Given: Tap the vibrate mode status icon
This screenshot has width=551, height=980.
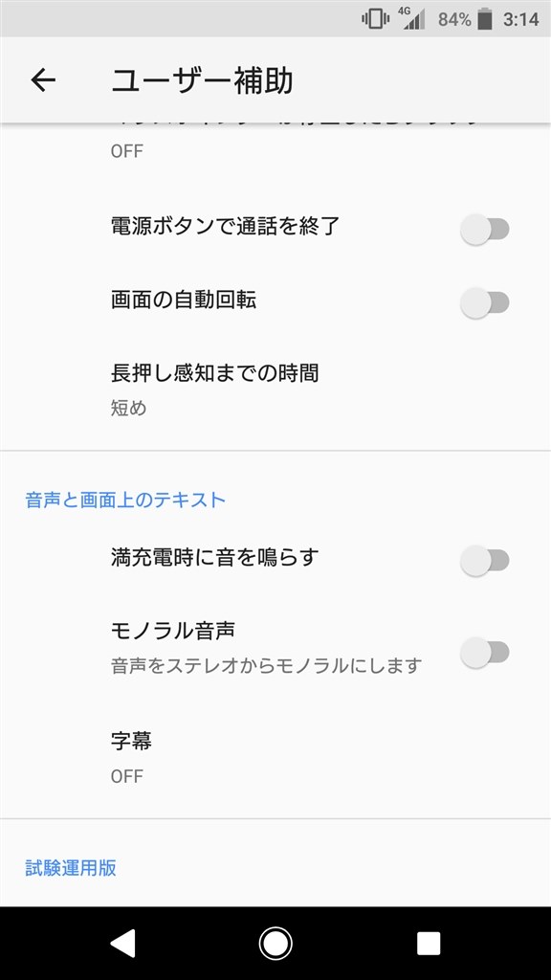Looking at the screenshot, I should (x=375, y=19).
